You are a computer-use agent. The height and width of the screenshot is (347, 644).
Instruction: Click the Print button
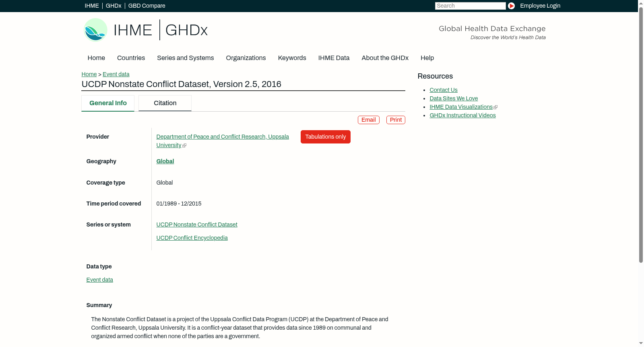[x=396, y=120]
